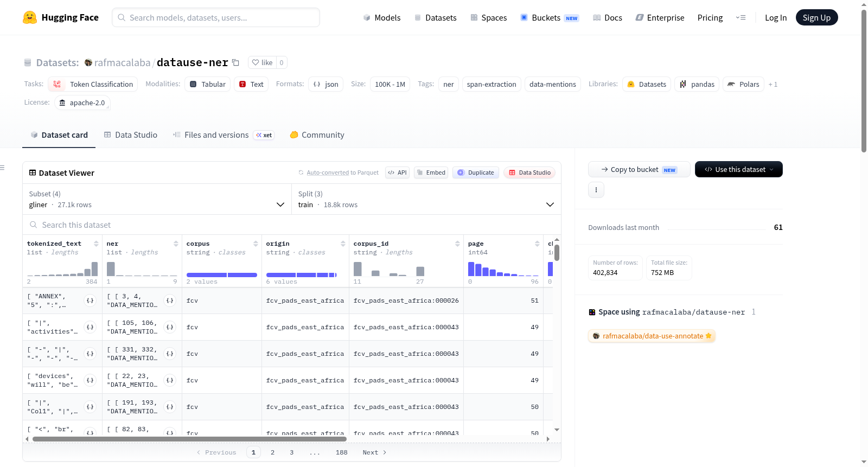Click the page column histogram
Image resolution: width=868 pixels, height=467 pixels.
click(503, 269)
